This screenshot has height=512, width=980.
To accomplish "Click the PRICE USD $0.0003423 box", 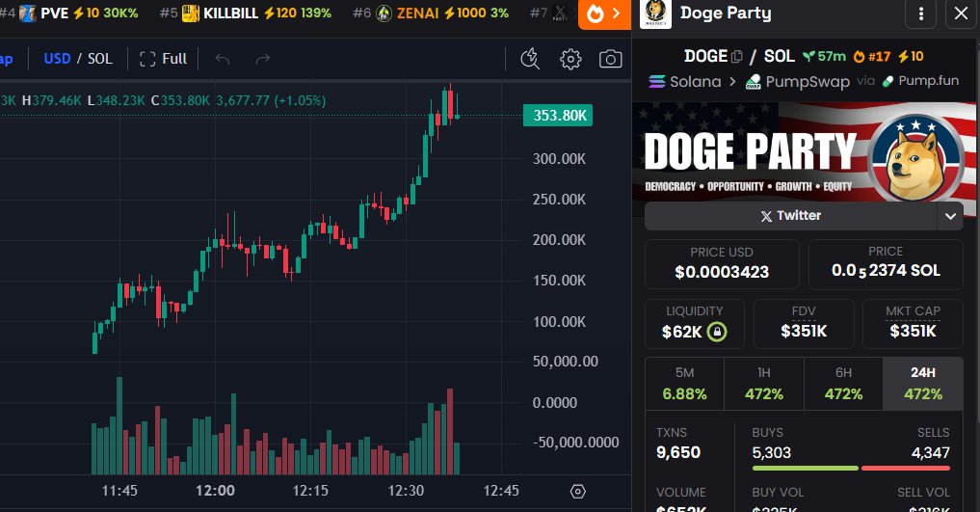I will [x=722, y=264].
